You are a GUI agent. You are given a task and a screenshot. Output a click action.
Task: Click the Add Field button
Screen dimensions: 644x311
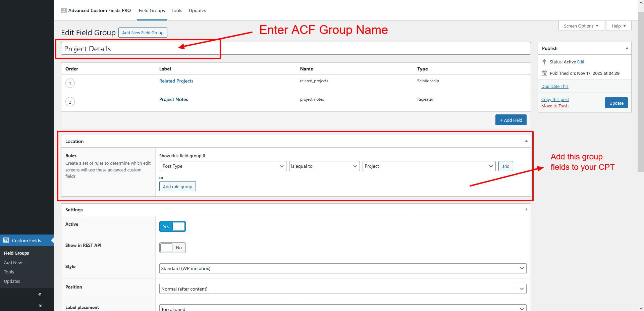pyautogui.click(x=511, y=120)
